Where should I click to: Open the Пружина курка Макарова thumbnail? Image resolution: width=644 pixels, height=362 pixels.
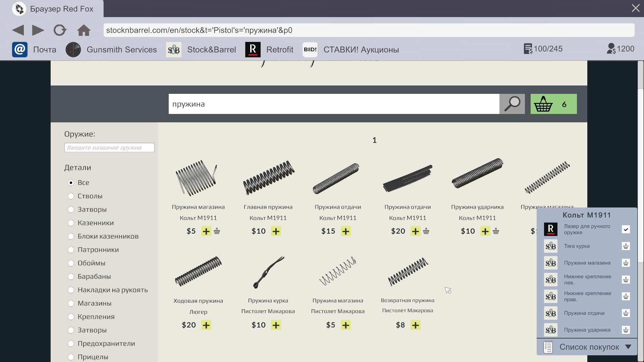tap(268, 272)
